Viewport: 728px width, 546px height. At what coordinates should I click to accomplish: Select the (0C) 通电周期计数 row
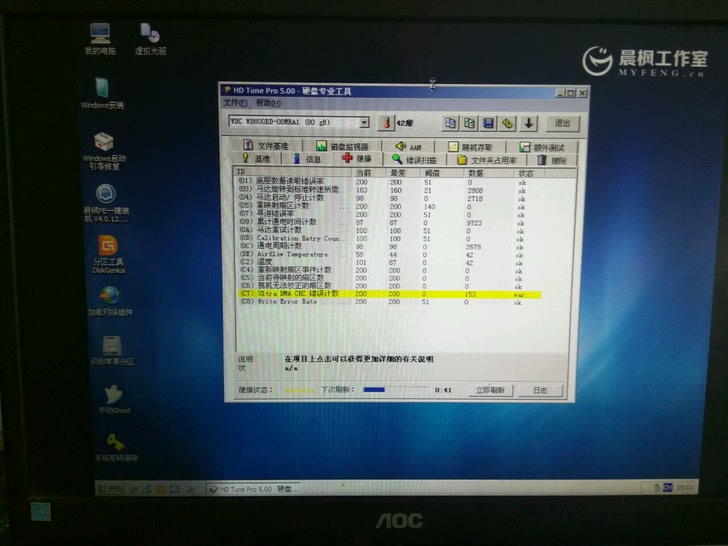pyautogui.click(x=384, y=247)
